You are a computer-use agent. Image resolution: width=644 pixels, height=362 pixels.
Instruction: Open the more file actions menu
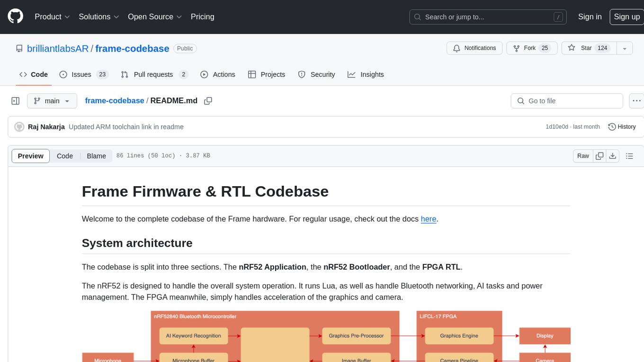(637, 101)
